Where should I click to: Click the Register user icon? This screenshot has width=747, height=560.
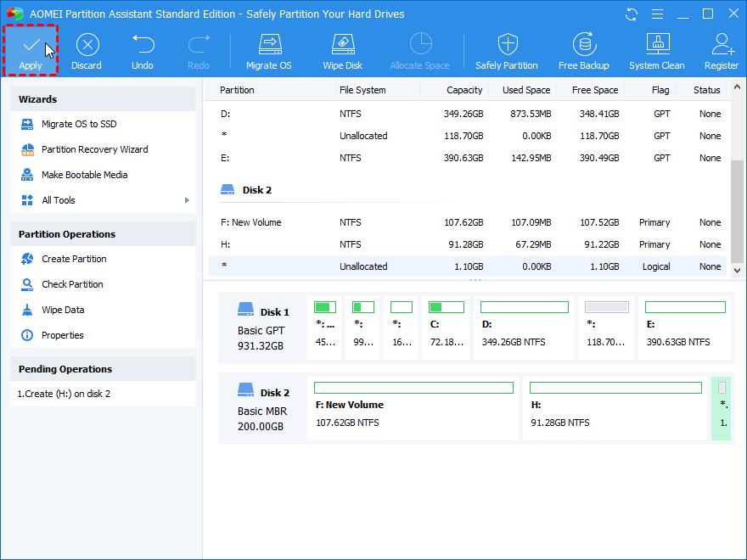[722, 44]
